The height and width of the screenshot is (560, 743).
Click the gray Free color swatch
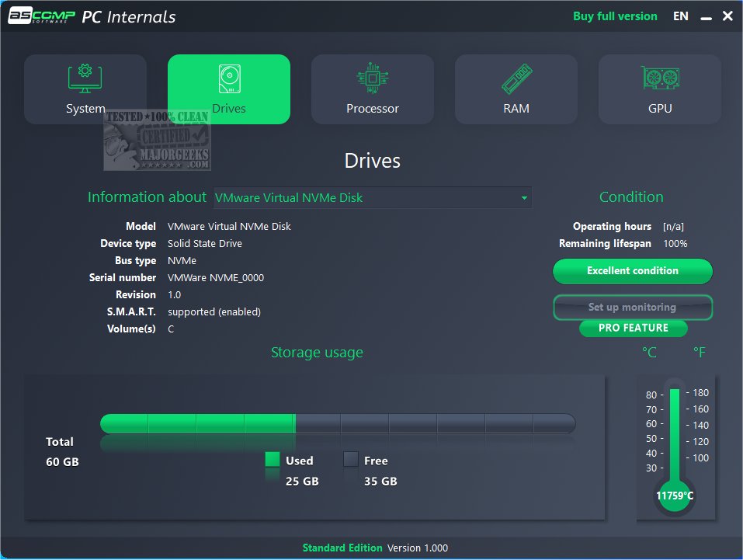(351, 459)
